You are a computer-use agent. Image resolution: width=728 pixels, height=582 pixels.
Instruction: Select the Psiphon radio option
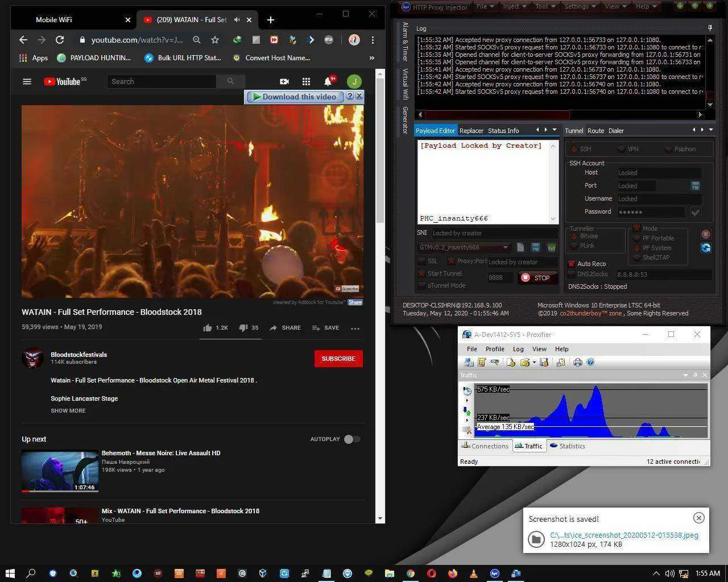(668, 149)
